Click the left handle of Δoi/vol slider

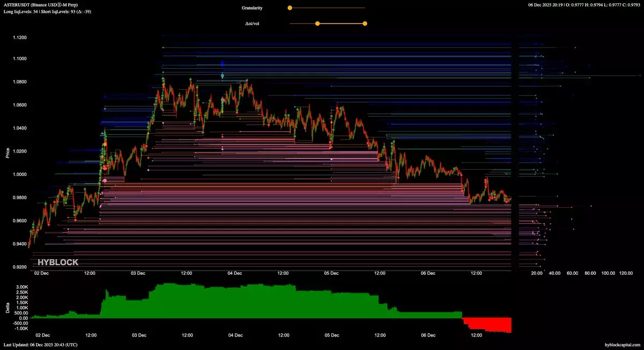point(317,24)
